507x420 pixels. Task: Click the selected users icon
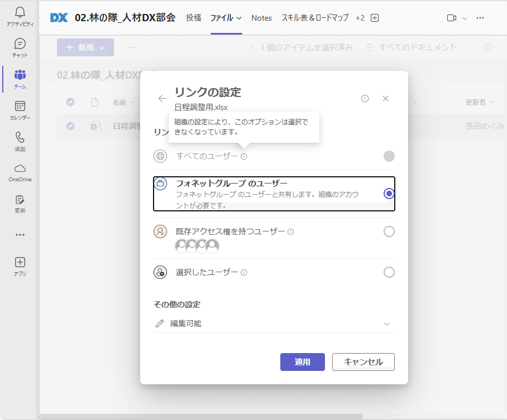coord(160,272)
